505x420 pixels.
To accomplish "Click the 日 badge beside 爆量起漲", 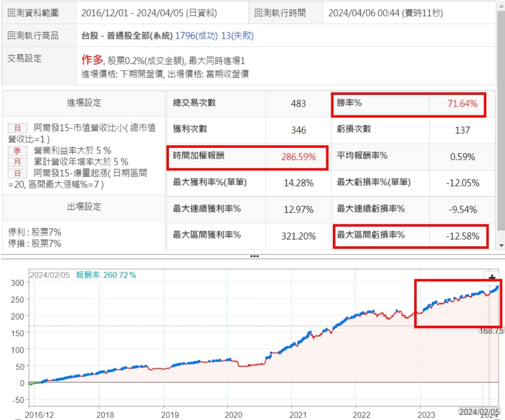I will (17, 173).
